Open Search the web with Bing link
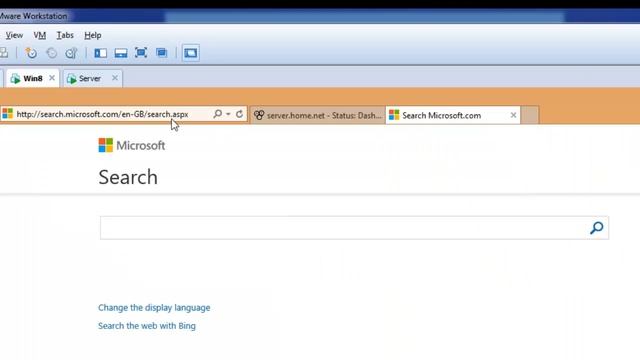The image size is (640, 360). tap(147, 326)
